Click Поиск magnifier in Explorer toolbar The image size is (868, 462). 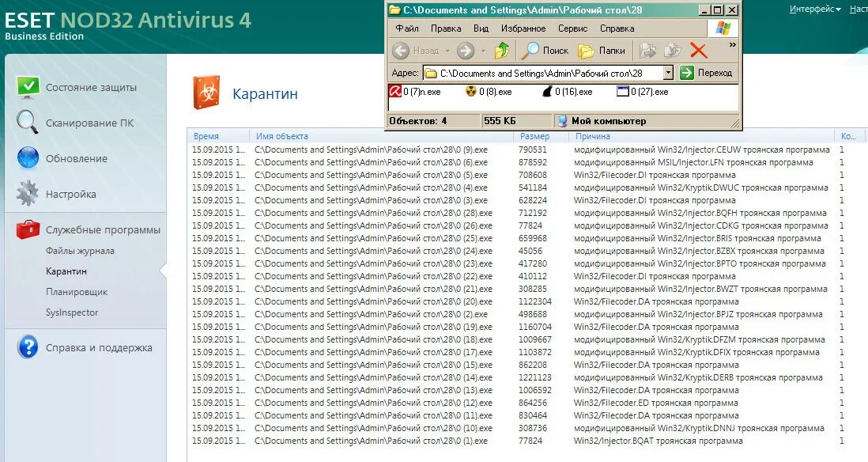tap(530, 51)
